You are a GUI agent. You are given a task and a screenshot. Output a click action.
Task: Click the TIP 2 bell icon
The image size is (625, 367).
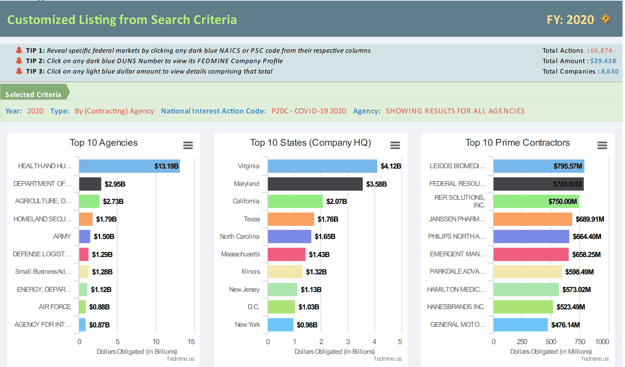pyautogui.click(x=19, y=61)
